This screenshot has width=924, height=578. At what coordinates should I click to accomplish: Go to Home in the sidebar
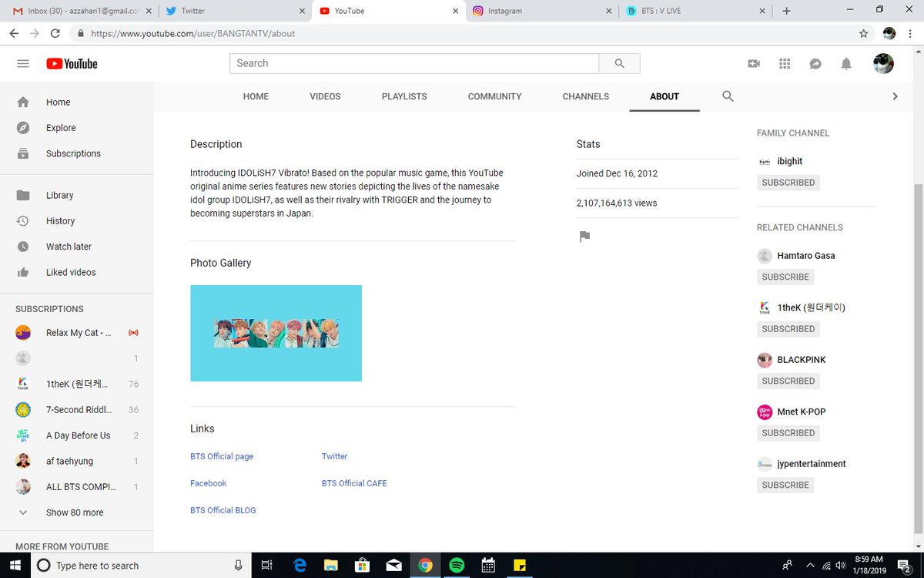pyautogui.click(x=77, y=102)
